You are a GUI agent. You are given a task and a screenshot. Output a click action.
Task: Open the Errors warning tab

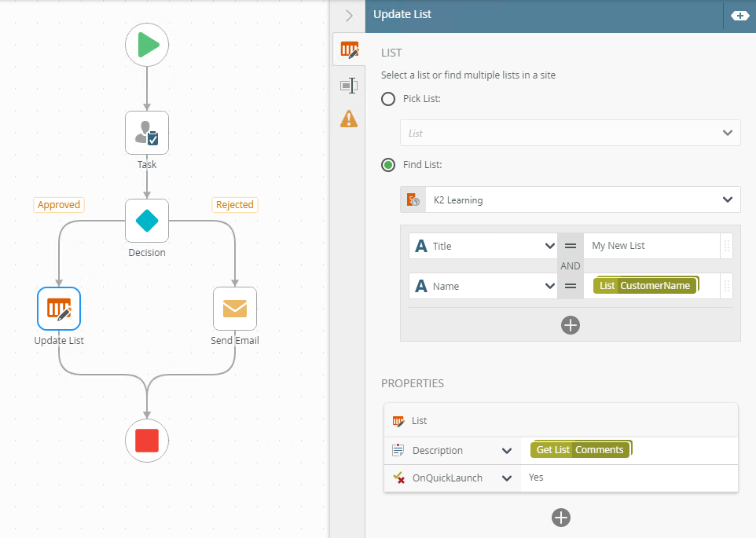coord(349,119)
